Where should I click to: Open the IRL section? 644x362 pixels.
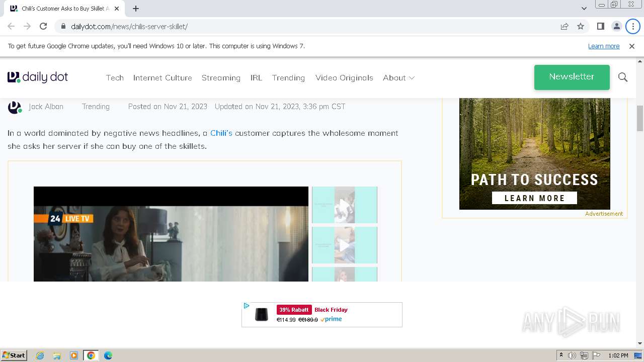256,78
